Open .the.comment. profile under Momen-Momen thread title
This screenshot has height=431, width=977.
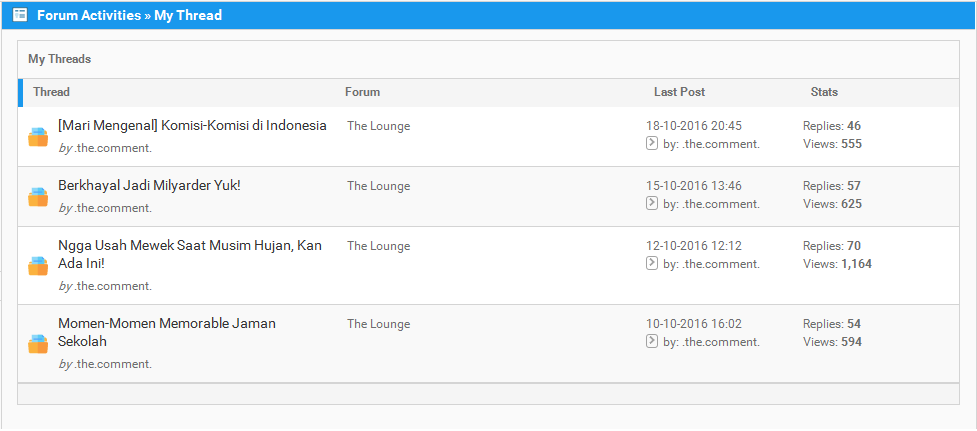113,364
